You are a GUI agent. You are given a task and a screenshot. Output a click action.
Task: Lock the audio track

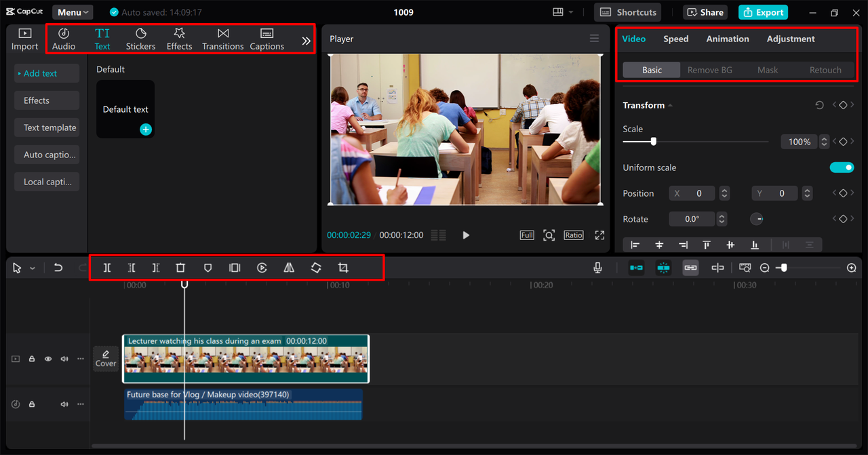click(x=32, y=404)
